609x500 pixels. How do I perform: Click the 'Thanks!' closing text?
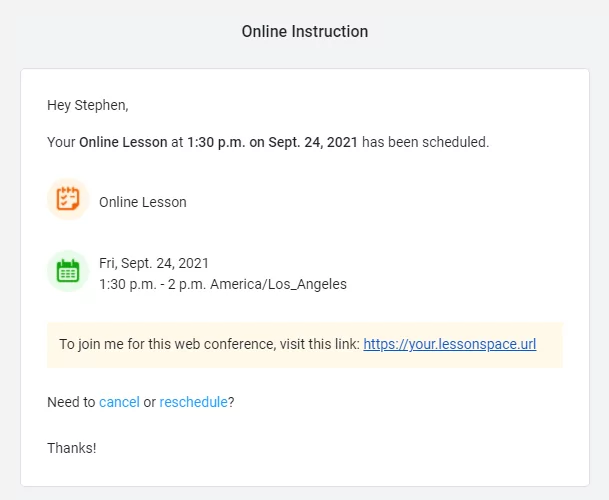72,448
